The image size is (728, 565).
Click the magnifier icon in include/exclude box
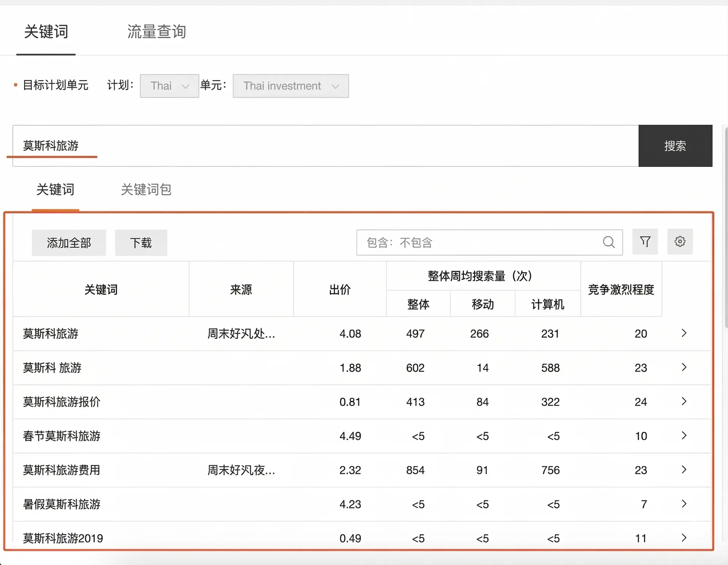609,242
